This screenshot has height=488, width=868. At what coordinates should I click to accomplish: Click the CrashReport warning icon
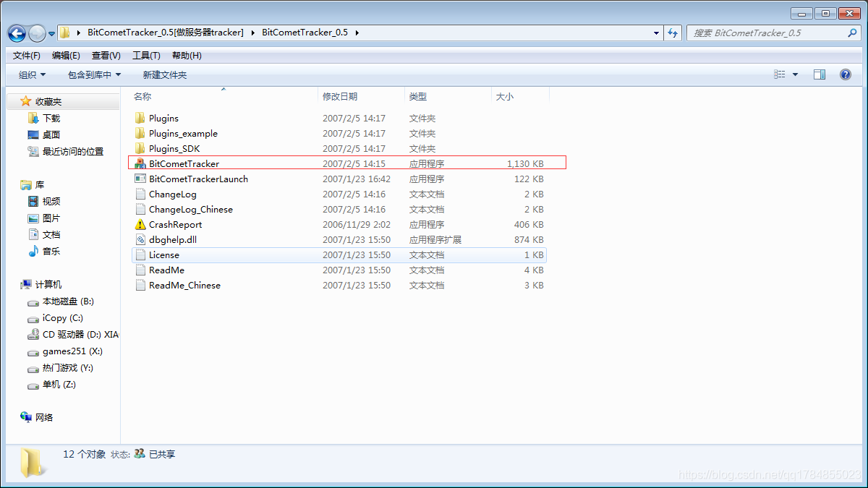pyautogui.click(x=140, y=224)
